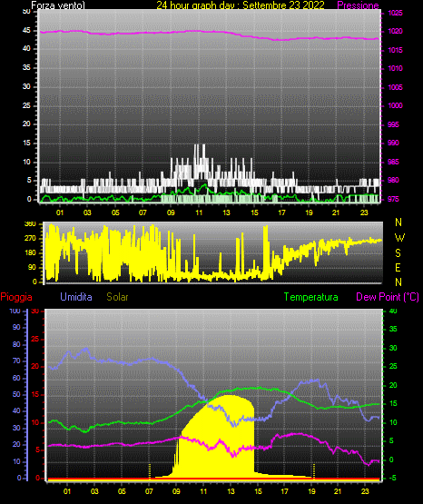Click the green "35" temperature axis value
This screenshot has height=504, width=423.
393,329
